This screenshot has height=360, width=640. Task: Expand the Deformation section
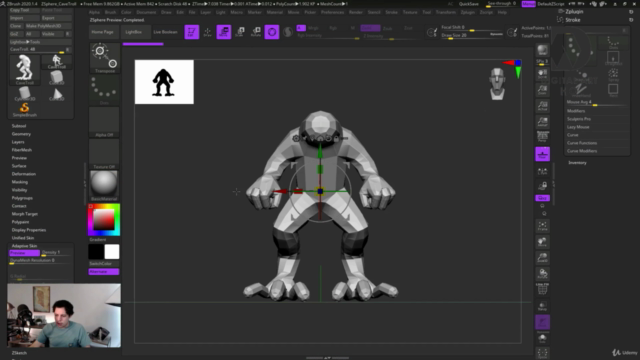(24, 174)
